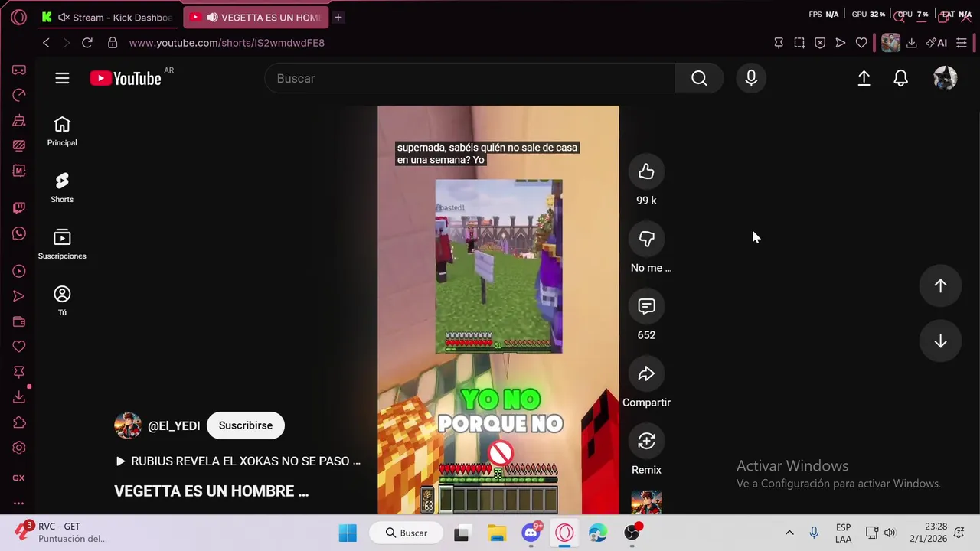Click the Compartir share arrow
The width and height of the screenshot is (980, 551).
[x=646, y=373]
